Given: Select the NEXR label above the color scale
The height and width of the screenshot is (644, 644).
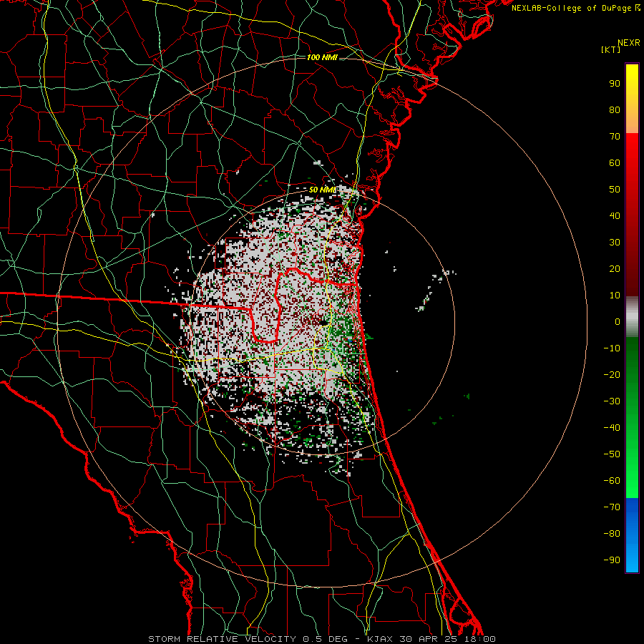Looking at the screenshot, I should coord(628,43).
